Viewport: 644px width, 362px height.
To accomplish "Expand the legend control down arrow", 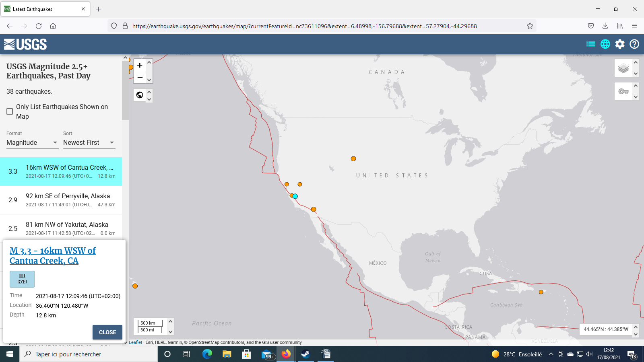I will (636, 97).
